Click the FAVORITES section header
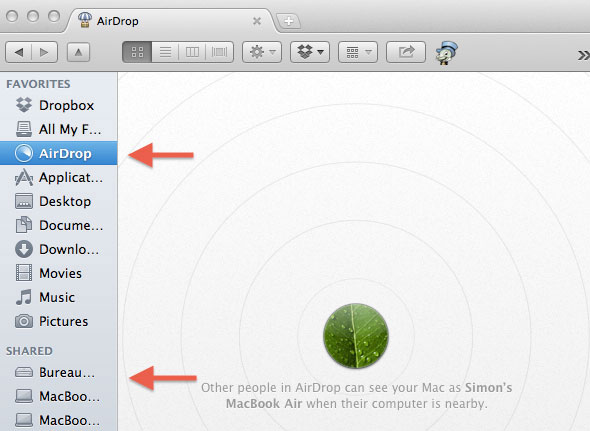 (x=38, y=84)
